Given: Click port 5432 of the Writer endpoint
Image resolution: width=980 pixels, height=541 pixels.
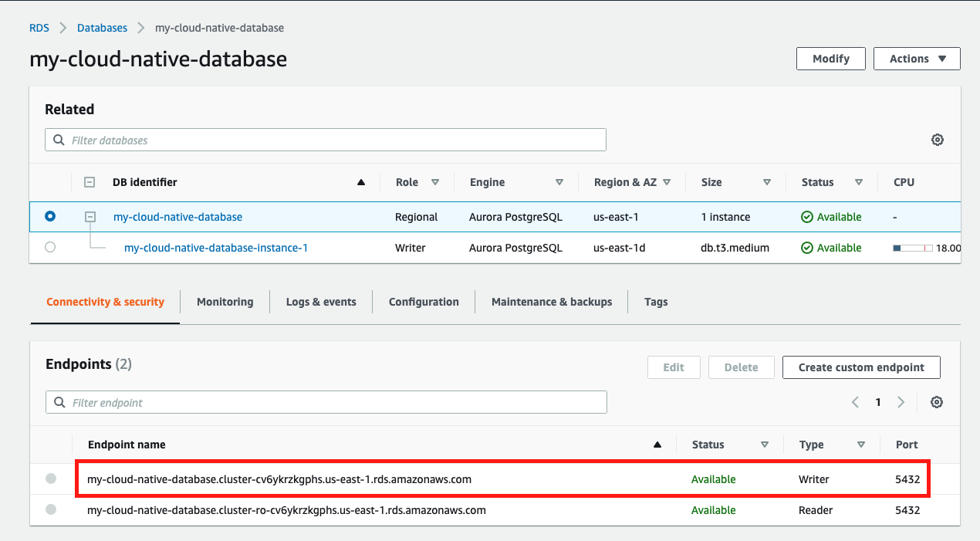Looking at the screenshot, I should (x=907, y=479).
